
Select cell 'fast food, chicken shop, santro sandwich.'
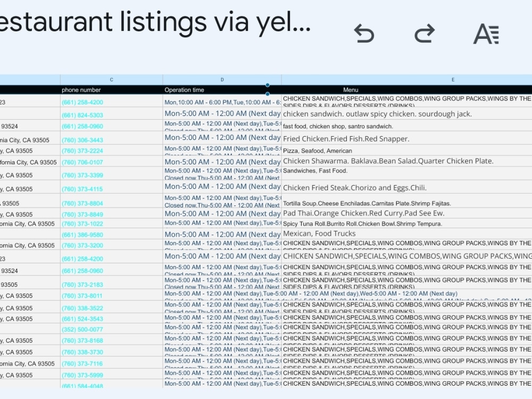(x=407, y=126)
